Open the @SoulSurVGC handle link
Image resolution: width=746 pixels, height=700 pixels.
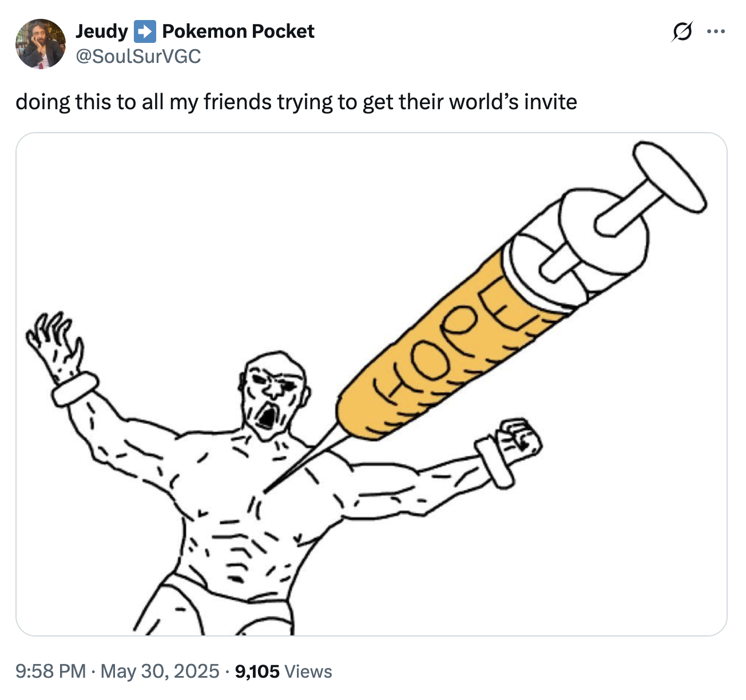tap(138, 56)
